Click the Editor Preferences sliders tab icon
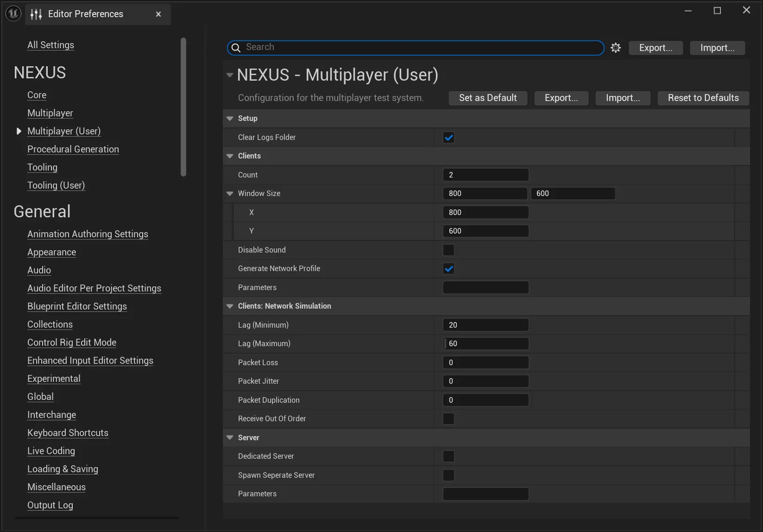The width and height of the screenshot is (763, 532). (36, 14)
